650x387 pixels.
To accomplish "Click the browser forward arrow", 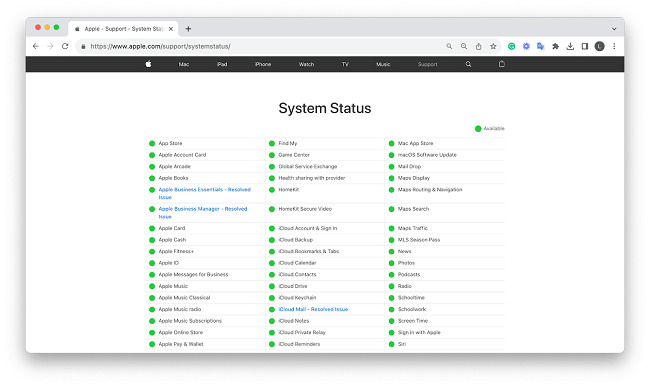I will point(50,46).
